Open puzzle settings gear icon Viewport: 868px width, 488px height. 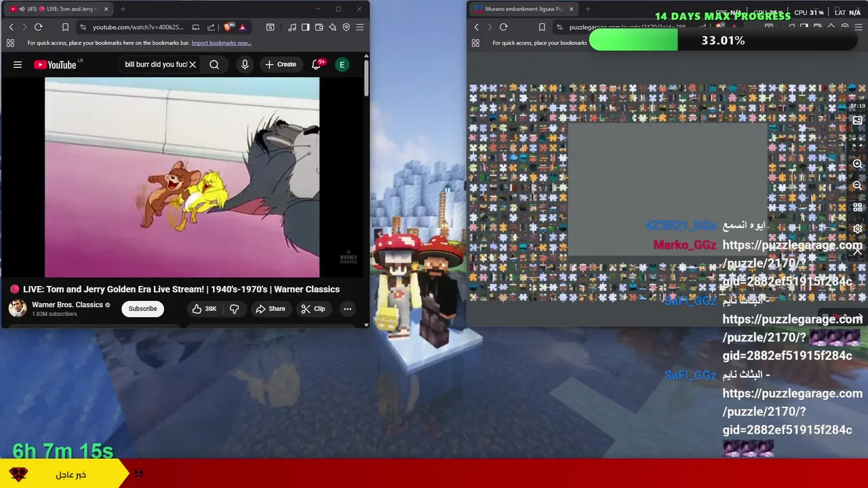coord(857,228)
